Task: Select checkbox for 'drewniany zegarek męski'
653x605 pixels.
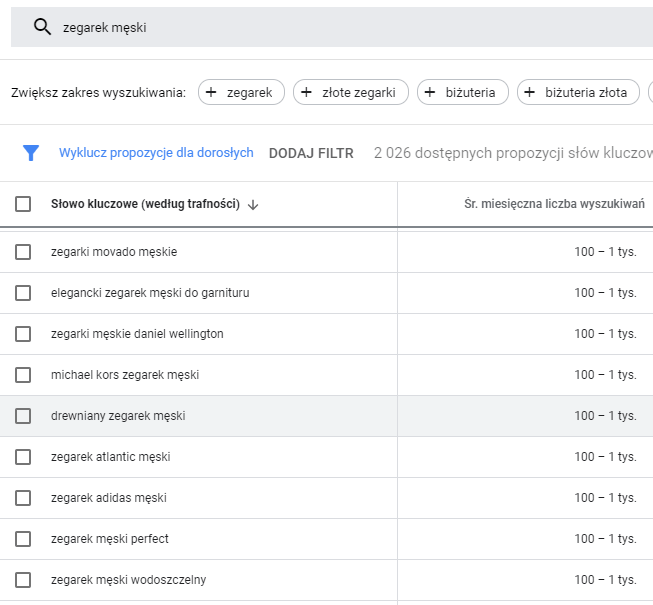Action: pyautogui.click(x=23, y=416)
